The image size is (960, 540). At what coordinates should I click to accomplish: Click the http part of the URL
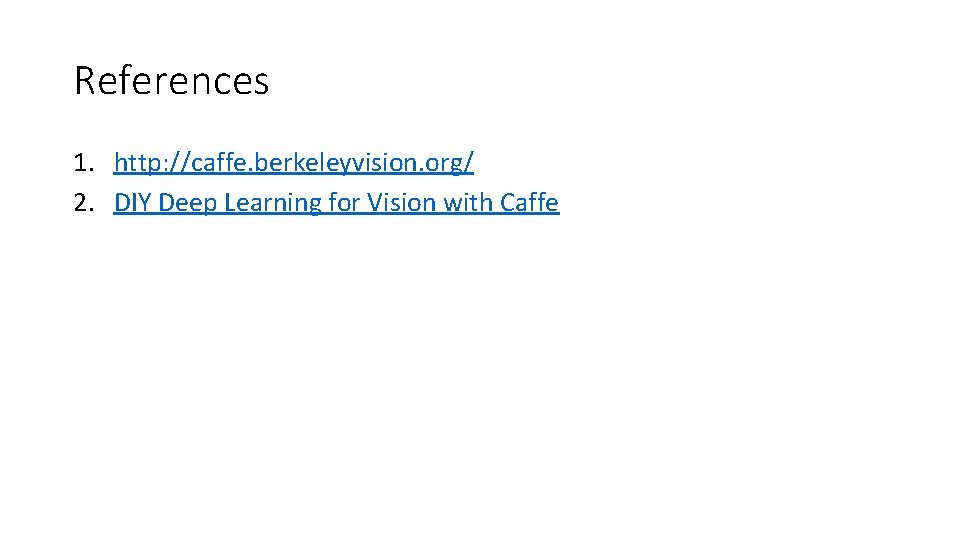(136, 162)
